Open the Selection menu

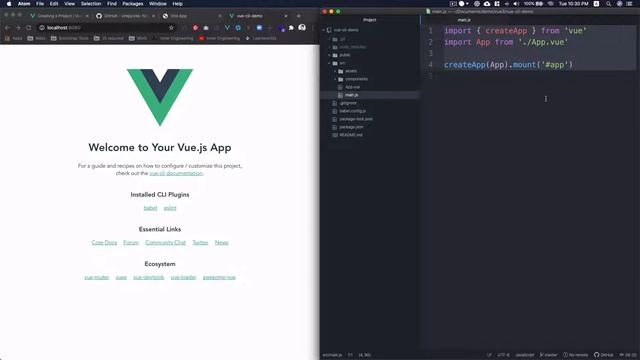pyautogui.click(x=91, y=4)
